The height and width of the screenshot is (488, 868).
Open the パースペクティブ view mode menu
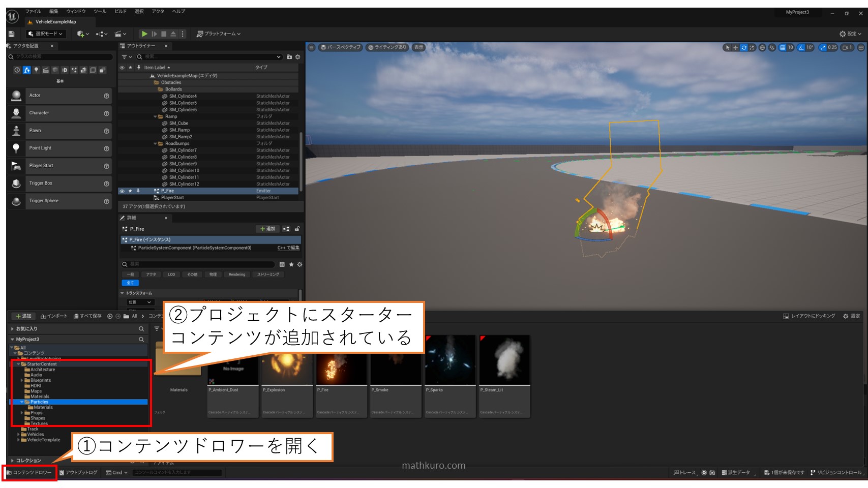(x=340, y=47)
